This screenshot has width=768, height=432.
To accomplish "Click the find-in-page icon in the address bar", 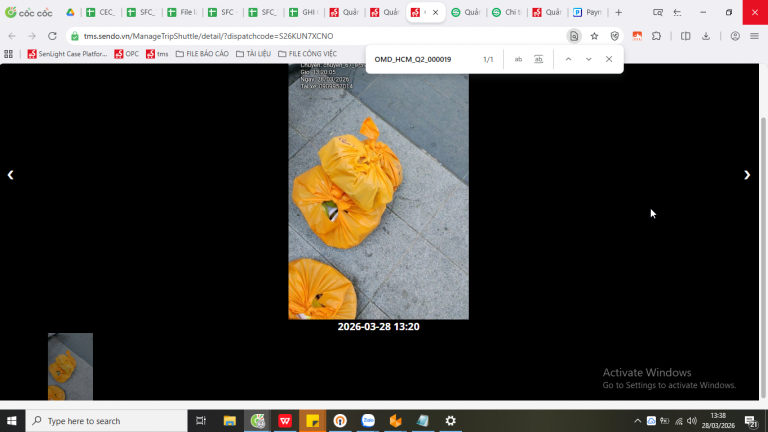I will click(x=574, y=36).
